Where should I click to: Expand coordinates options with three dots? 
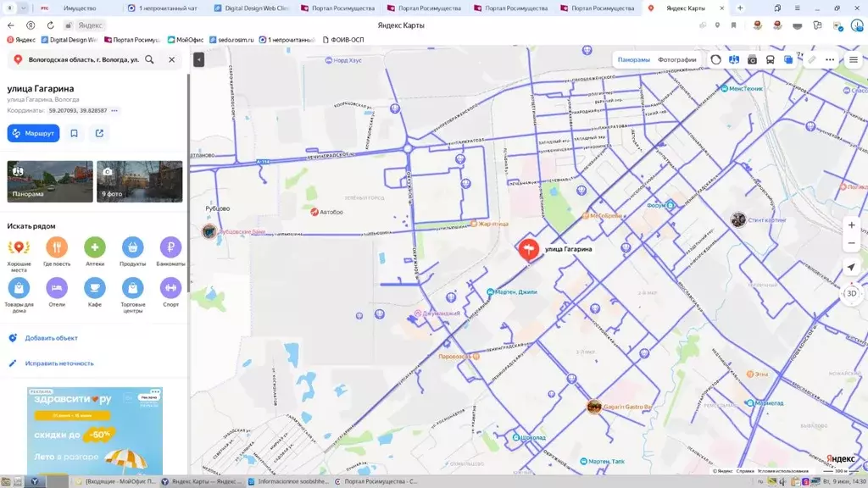coord(114,111)
